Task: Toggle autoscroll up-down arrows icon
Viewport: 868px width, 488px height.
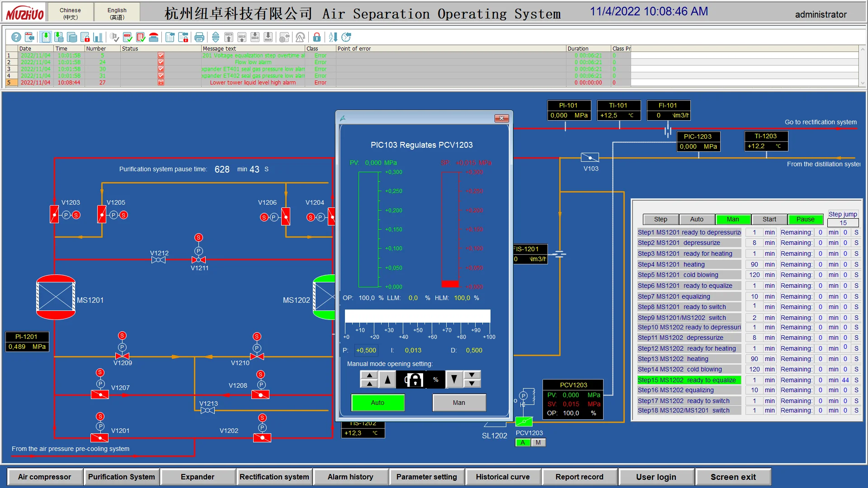Action: click(216, 37)
